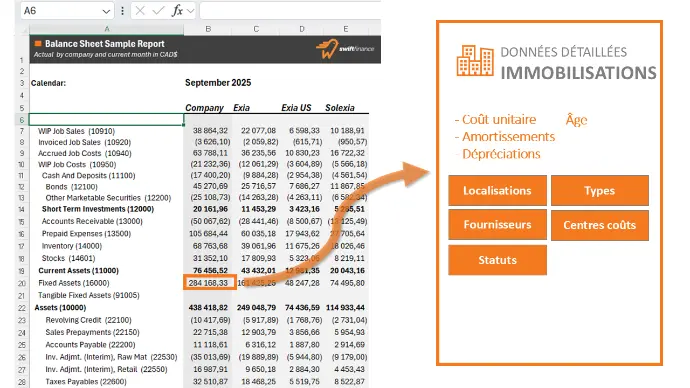Select Sales Prepayments (22150) label
Screen dimensions: 690x388
pos(92,332)
